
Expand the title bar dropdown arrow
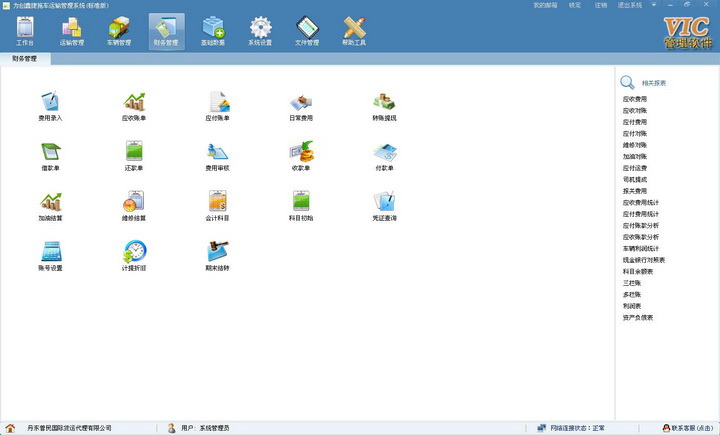tap(653, 5)
